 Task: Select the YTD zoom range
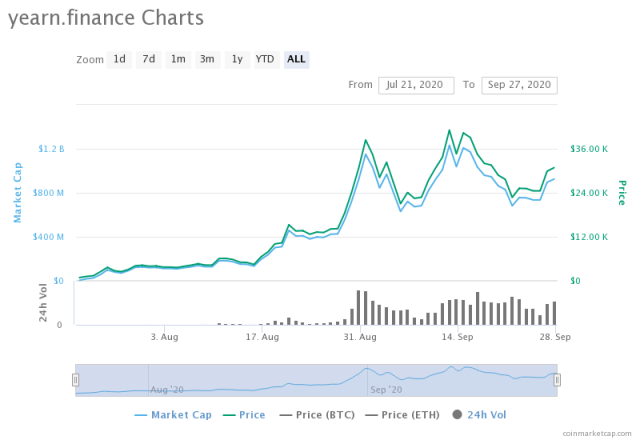coord(265,60)
